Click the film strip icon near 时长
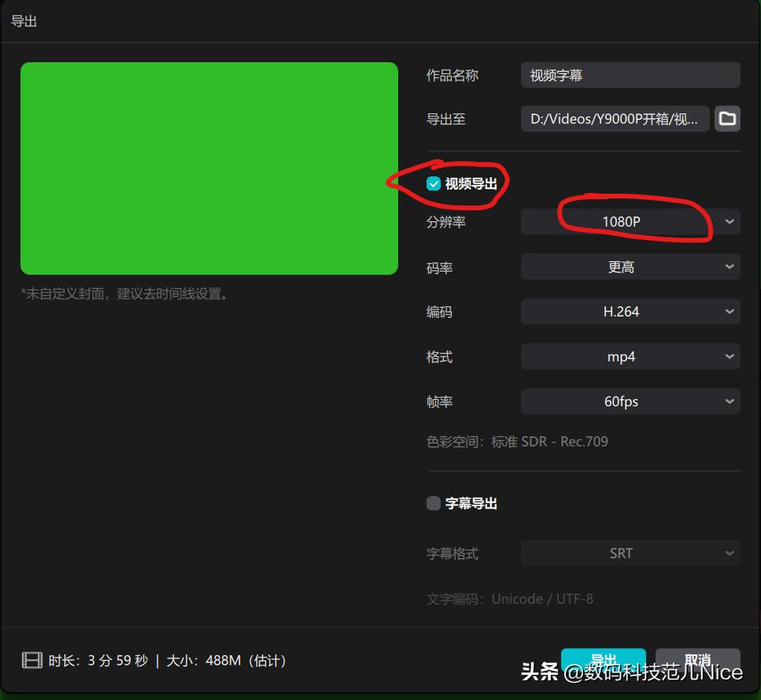Viewport: 761px width, 700px height. [31, 660]
